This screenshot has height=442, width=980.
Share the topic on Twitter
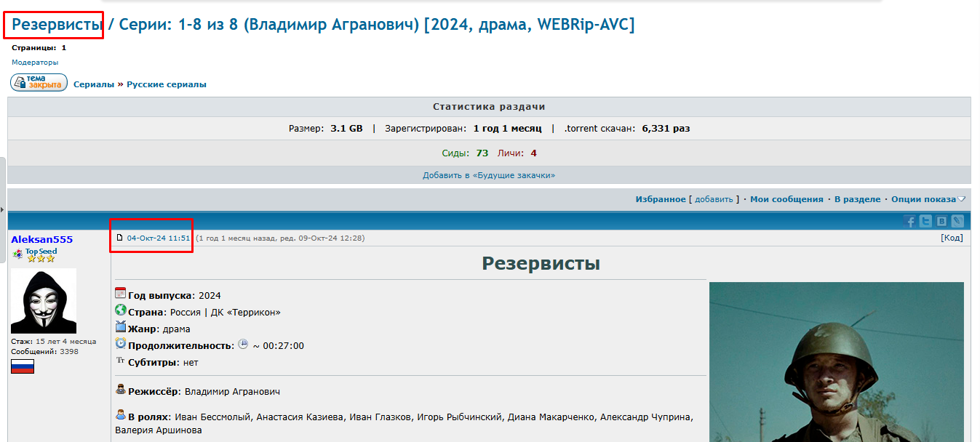[x=925, y=222]
